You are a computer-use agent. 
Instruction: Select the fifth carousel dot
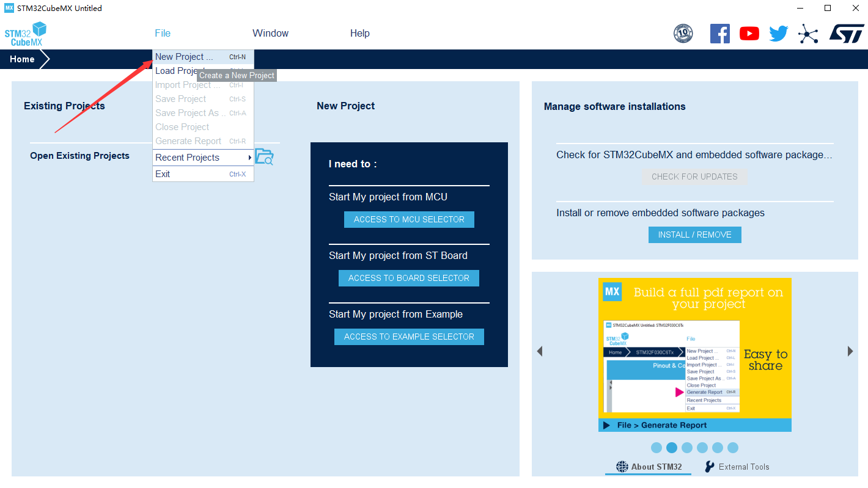tap(718, 448)
